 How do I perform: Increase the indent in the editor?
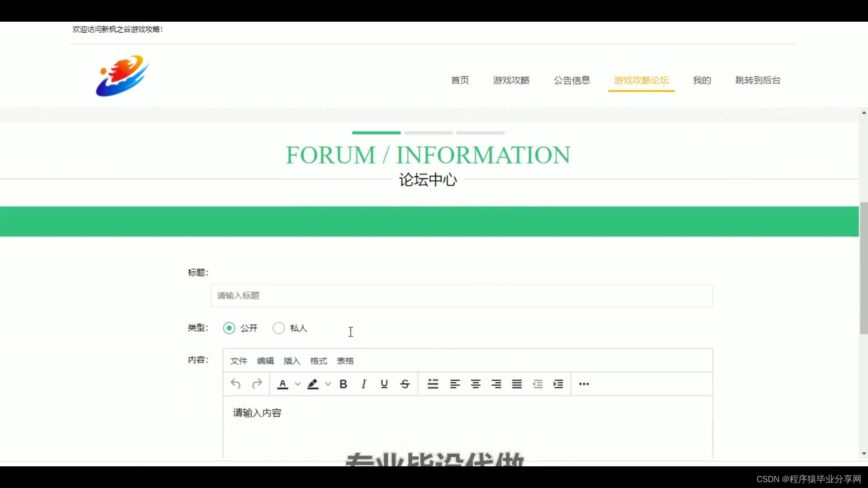tap(558, 384)
